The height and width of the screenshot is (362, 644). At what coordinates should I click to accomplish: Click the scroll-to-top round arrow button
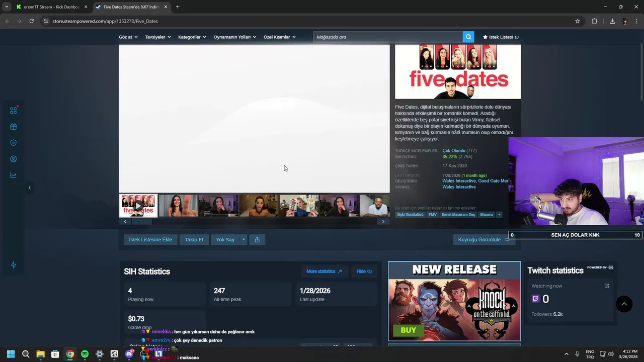click(x=624, y=304)
